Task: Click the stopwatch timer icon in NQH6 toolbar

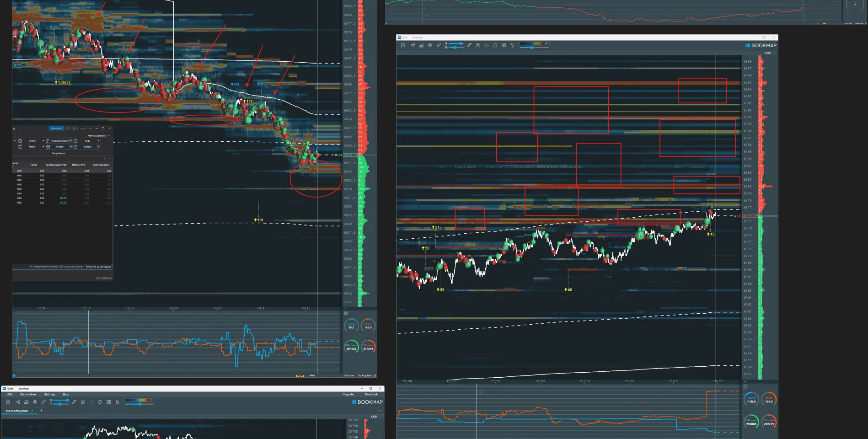Action: click(x=100, y=402)
